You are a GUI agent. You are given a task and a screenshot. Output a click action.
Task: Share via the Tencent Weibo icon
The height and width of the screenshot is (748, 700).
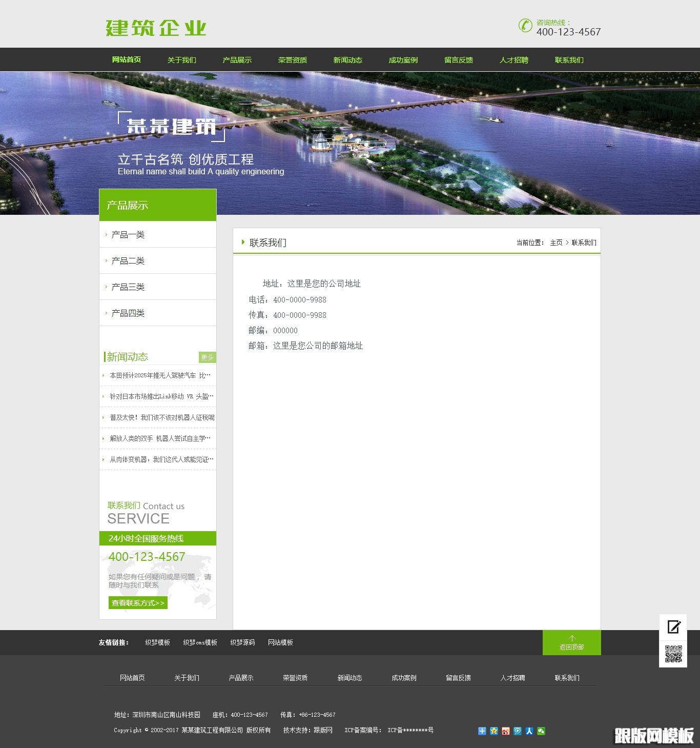tap(518, 731)
